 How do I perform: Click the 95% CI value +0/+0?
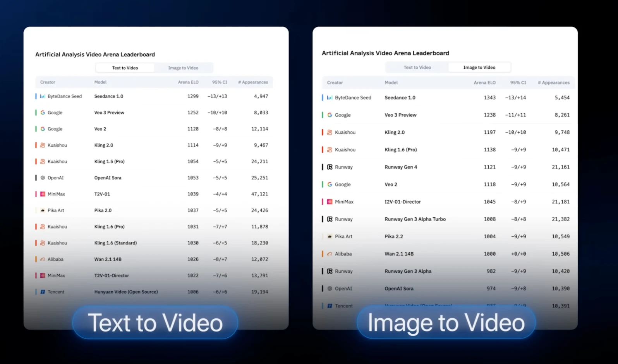pyautogui.click(x=518, y=254)
